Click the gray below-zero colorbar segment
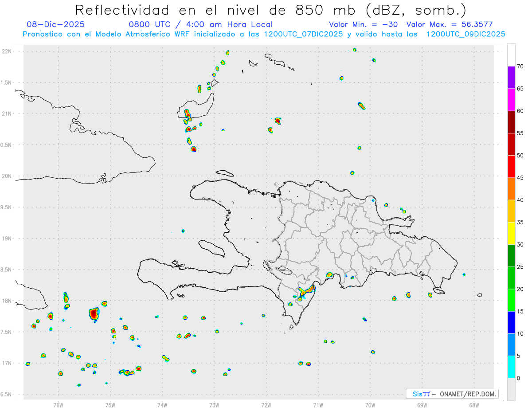This screenshot has height=411, width=532. [x=511, y=389]
